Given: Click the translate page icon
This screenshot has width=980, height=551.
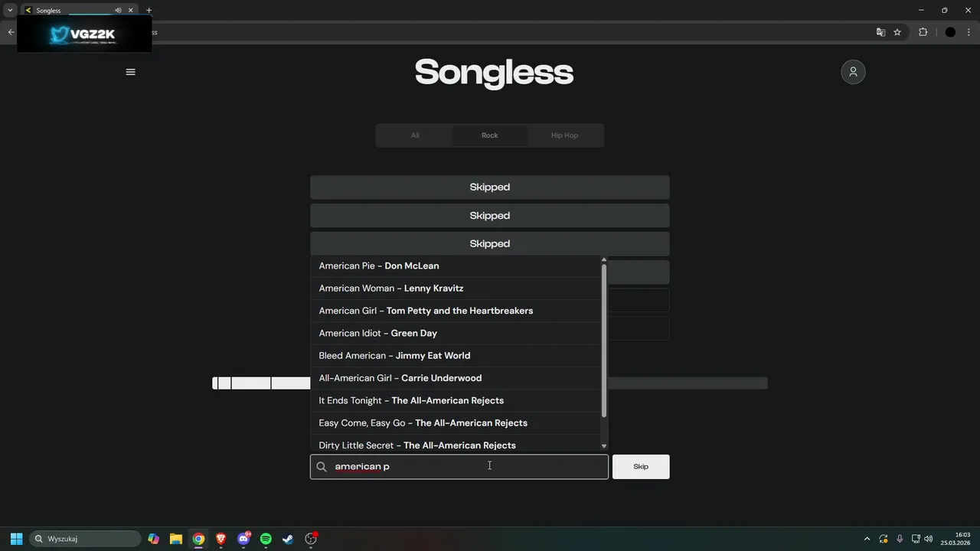Looking at the screenshot, I should point(880,32).
